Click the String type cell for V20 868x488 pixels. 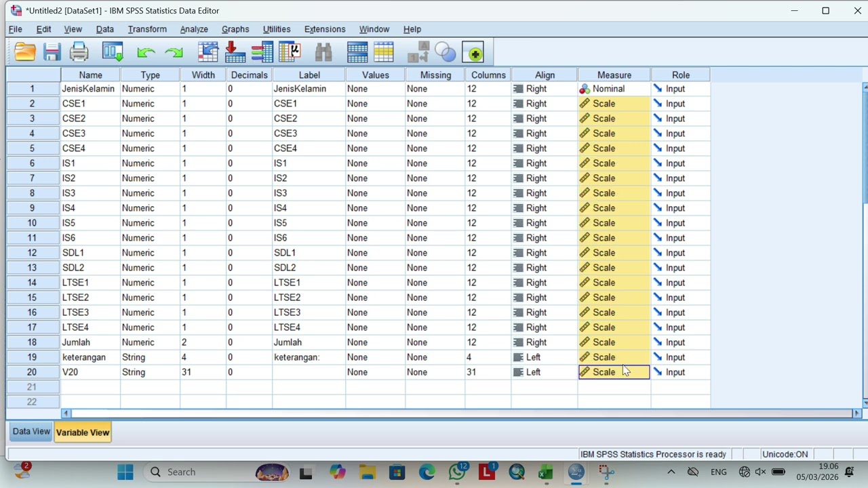(x=150, y=372)
